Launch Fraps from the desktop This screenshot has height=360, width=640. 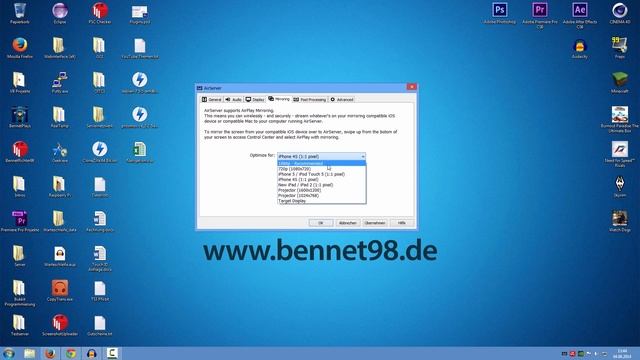[x=620, y=48]
